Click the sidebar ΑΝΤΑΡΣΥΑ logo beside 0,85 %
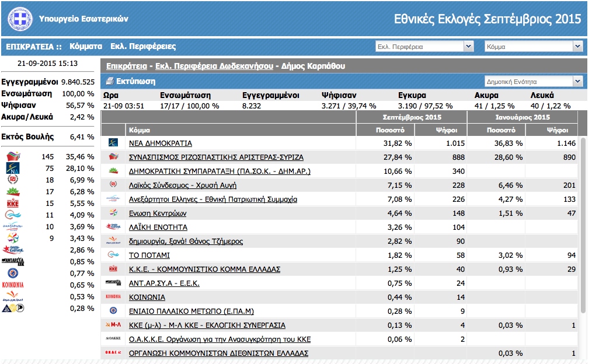 point(13,261)
